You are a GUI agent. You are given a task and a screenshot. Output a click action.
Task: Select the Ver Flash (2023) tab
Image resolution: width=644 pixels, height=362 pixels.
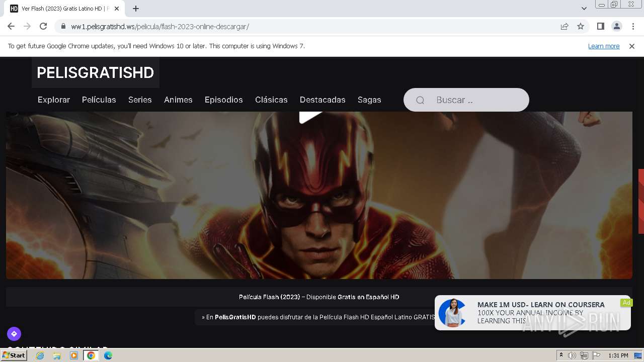pos(65,9)
